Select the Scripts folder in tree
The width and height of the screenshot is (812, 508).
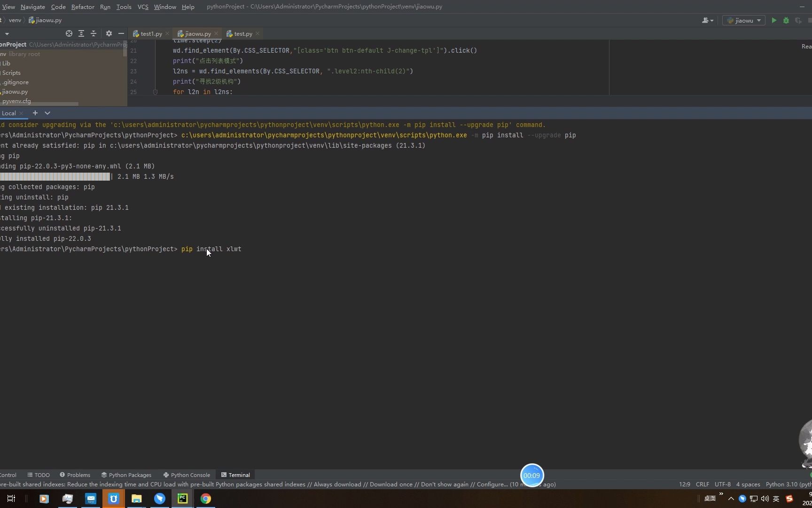click(11, 72)
